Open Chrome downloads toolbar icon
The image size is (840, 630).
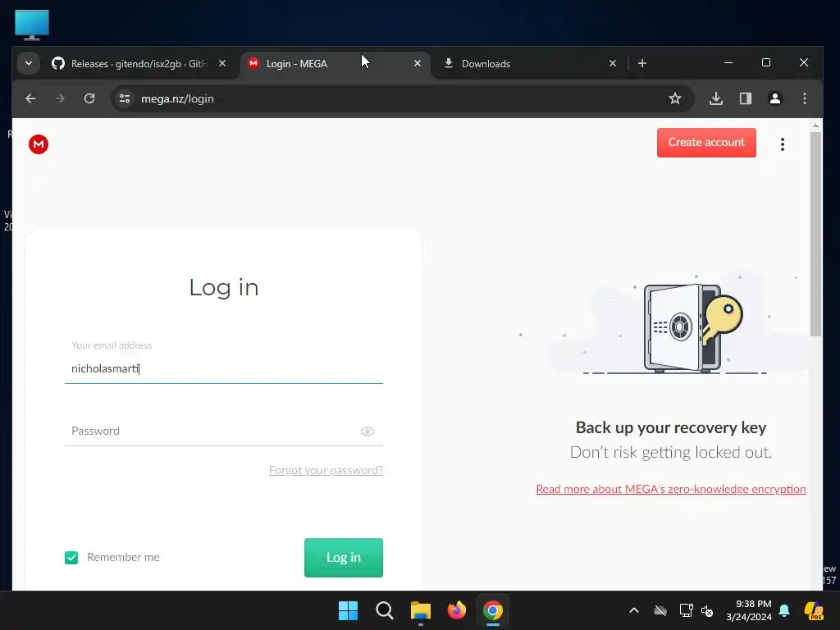(x=715, y=98)
